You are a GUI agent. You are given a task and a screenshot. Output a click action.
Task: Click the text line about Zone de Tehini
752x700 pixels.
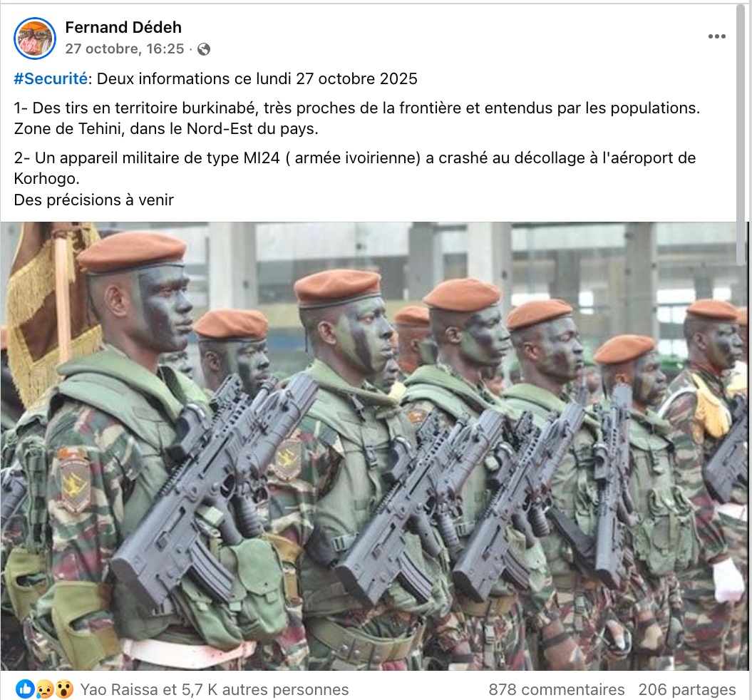pos(166,129)
